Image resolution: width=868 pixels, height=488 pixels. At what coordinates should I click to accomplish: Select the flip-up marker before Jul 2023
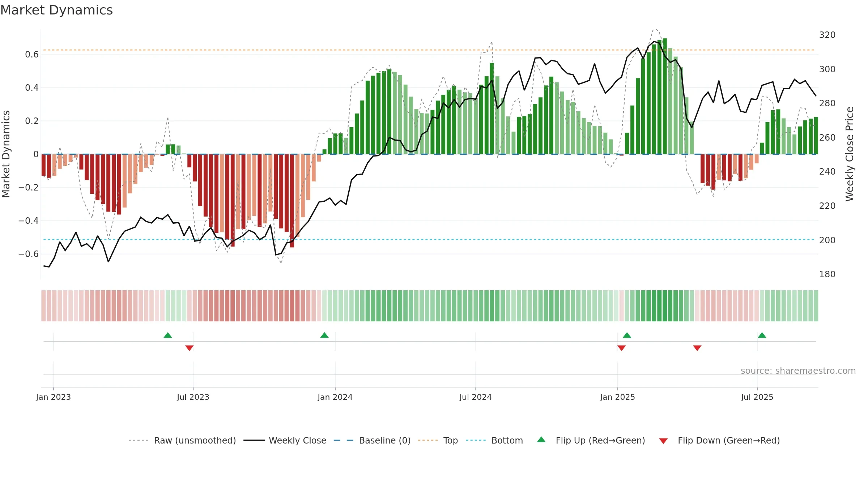point(168,335)
